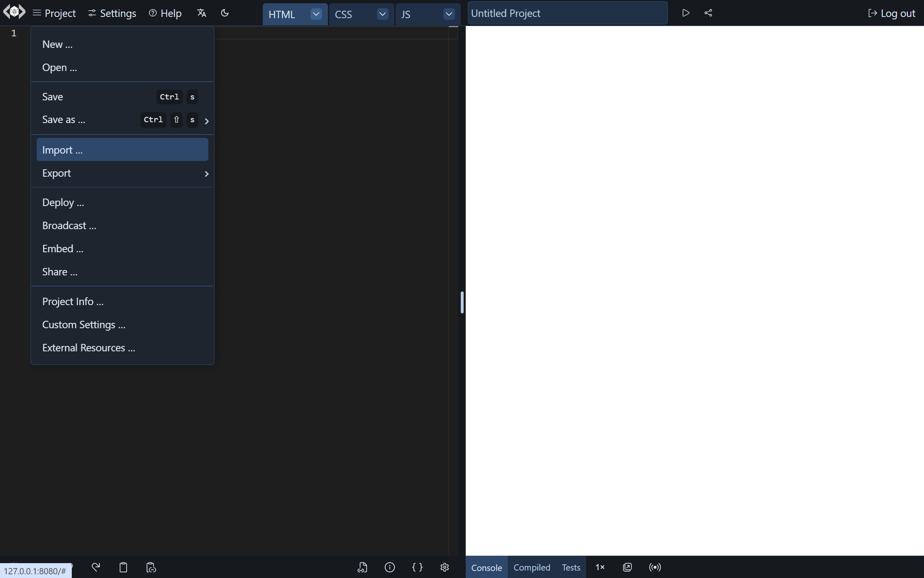Image resolution: width=924 pixels, height=578 pixels.
Task: Copy code using the clipboard icon
Action: coord(123,567)
